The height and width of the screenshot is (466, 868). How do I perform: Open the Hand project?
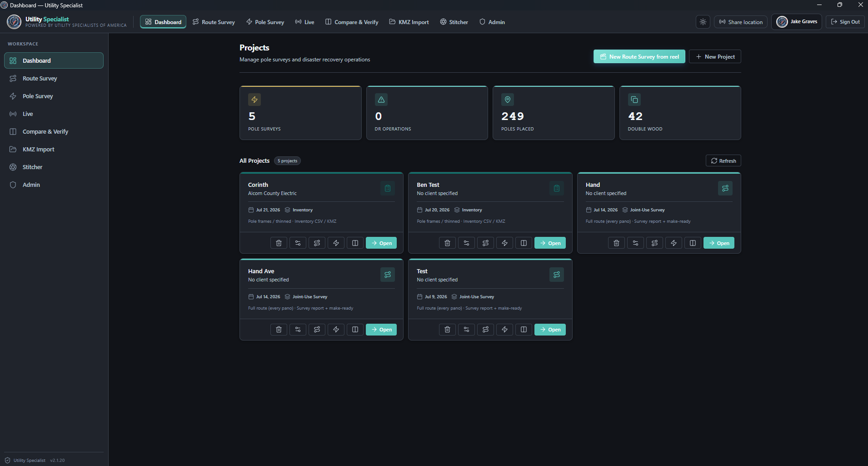[x=719, y=243]
